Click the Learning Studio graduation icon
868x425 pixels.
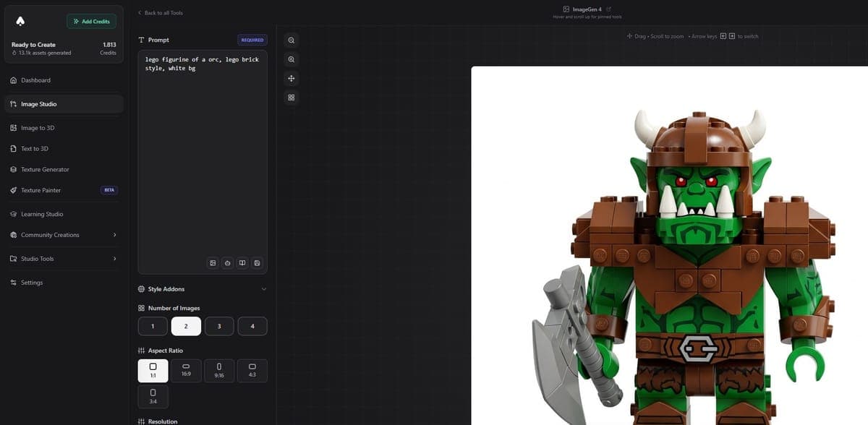[x=14, y=214]
